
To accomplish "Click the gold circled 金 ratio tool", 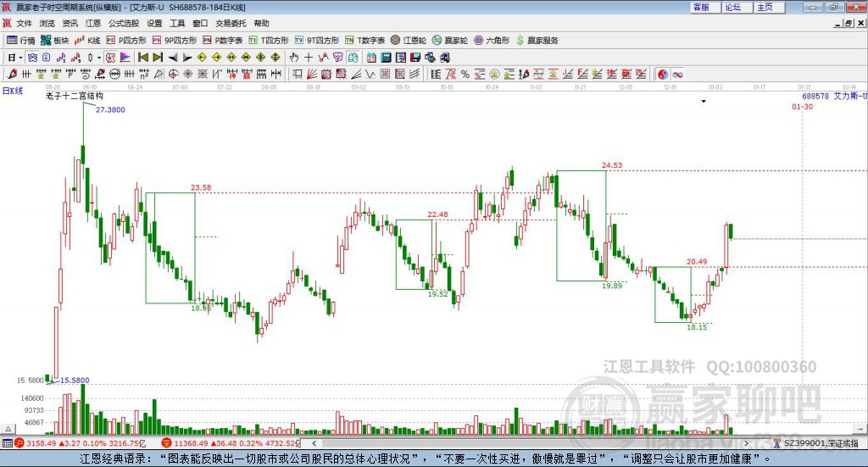I will [x=494, y=74].
